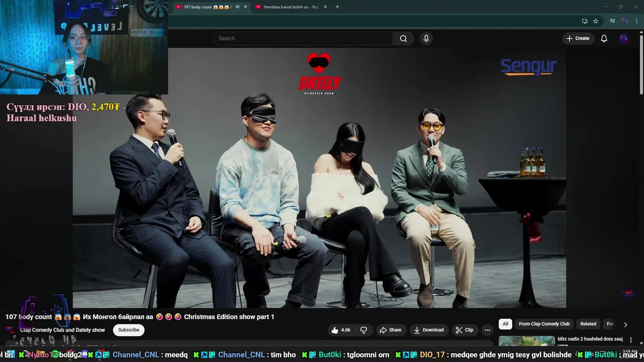The height and width of the screenshot is (362, 644).
Task: Click the install app icon in address bar
Action: [x=585, y=21]
